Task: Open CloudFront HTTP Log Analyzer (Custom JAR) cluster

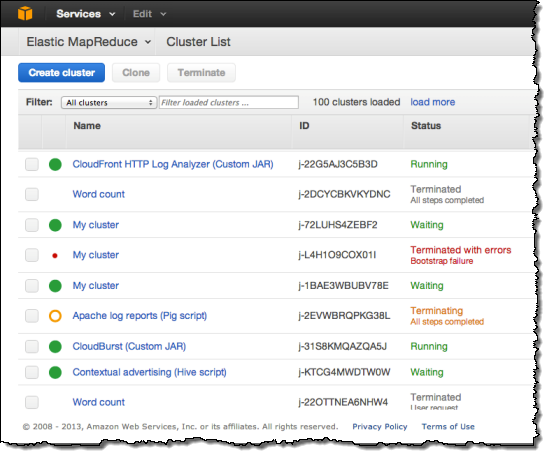Action: [x=173, y=164]
